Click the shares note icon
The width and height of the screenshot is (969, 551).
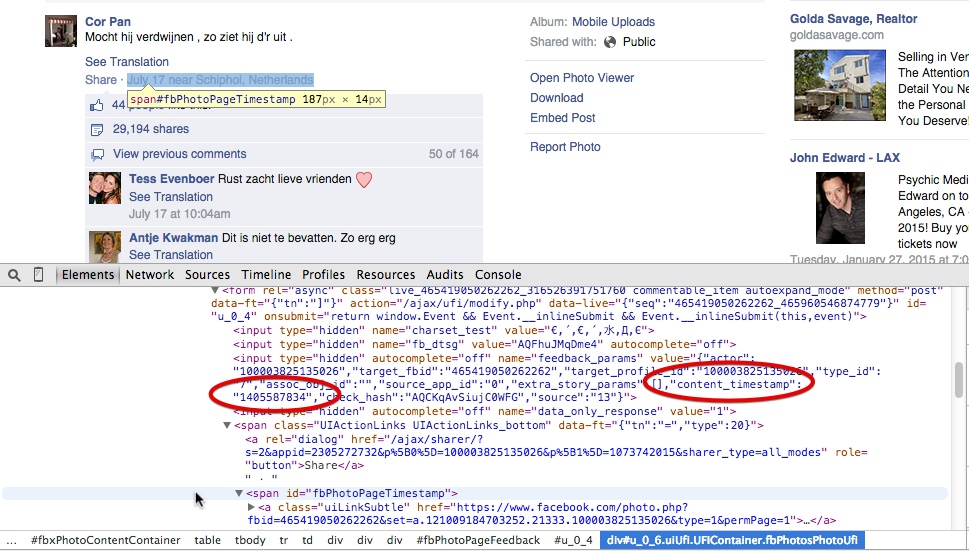[x=97, y=130]
